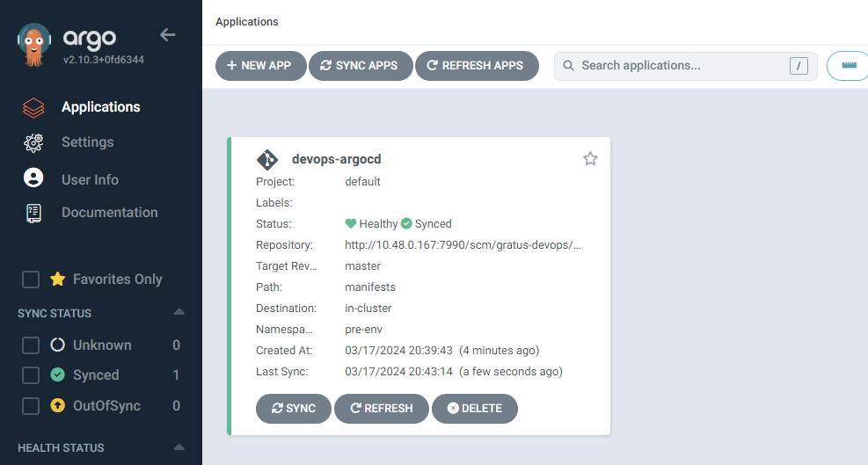
Task: Go to the Documentation menu item
Action: (109, 213)
